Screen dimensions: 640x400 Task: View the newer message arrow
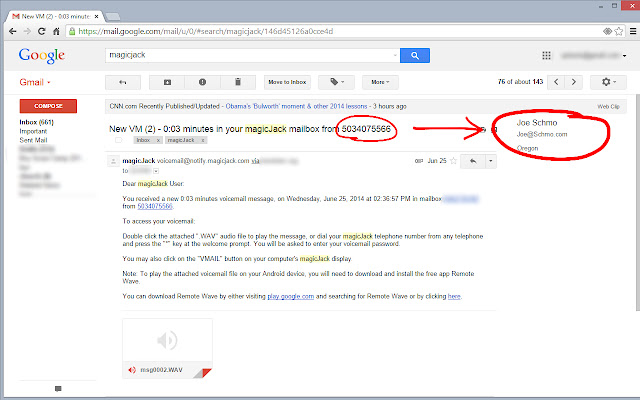(556, 82)
